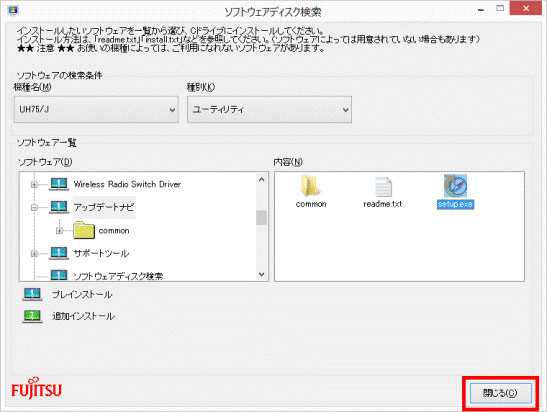Click the アップデートナビ laptop icon
Viewport: 547px width, 412px height.
click(x=59, y=207)
